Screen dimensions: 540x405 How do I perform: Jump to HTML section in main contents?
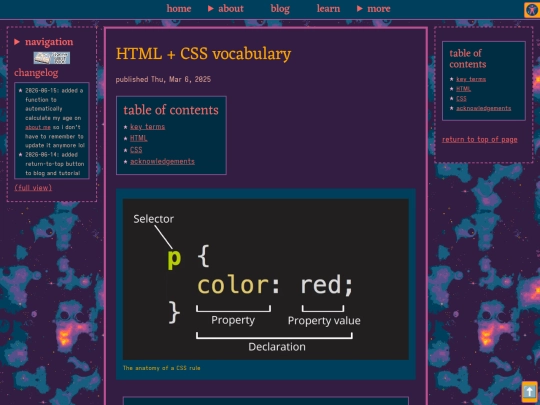pyautogui.click(x=139, y=138)
